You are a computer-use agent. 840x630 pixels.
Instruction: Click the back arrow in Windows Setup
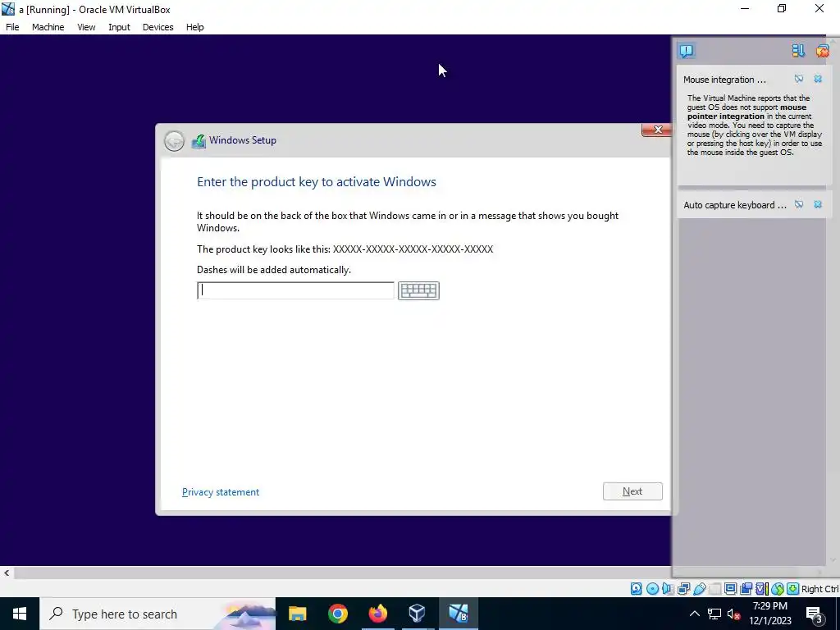point(174,141)
